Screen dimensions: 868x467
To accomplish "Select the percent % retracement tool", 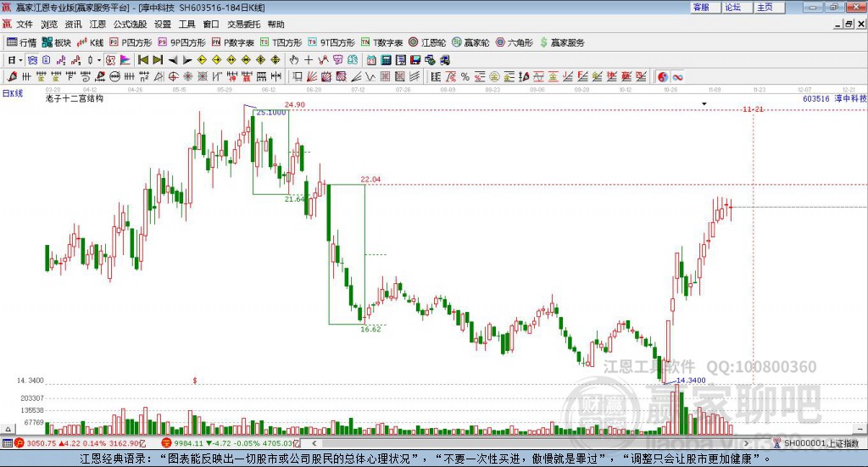I will 465,77.
